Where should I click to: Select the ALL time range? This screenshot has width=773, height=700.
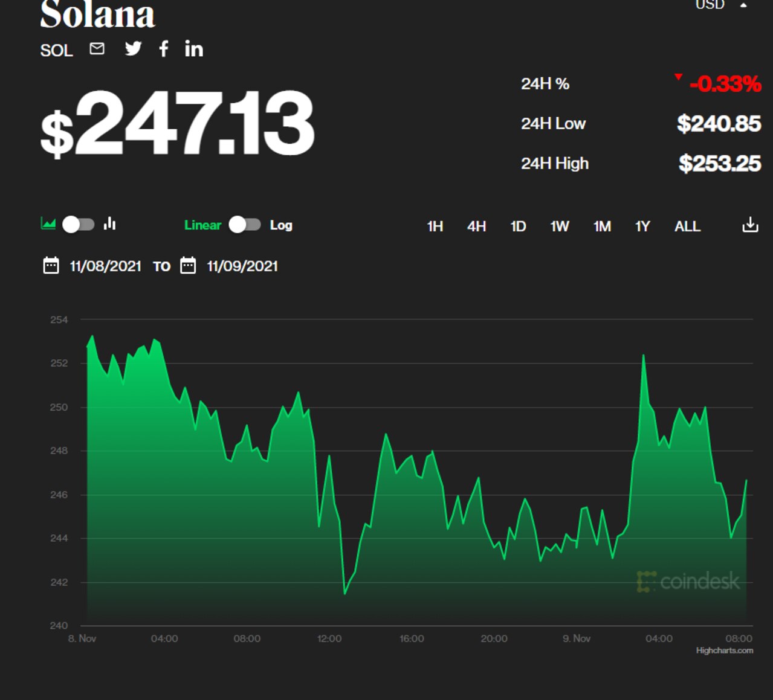click(687, 226)
